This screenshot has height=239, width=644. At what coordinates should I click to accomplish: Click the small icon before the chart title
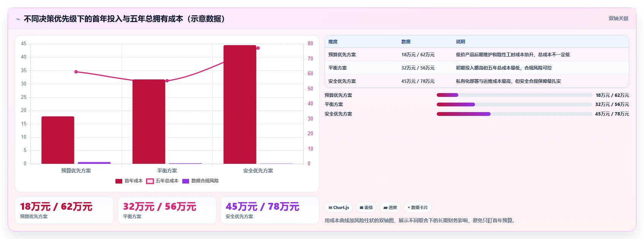click(18, 19)
